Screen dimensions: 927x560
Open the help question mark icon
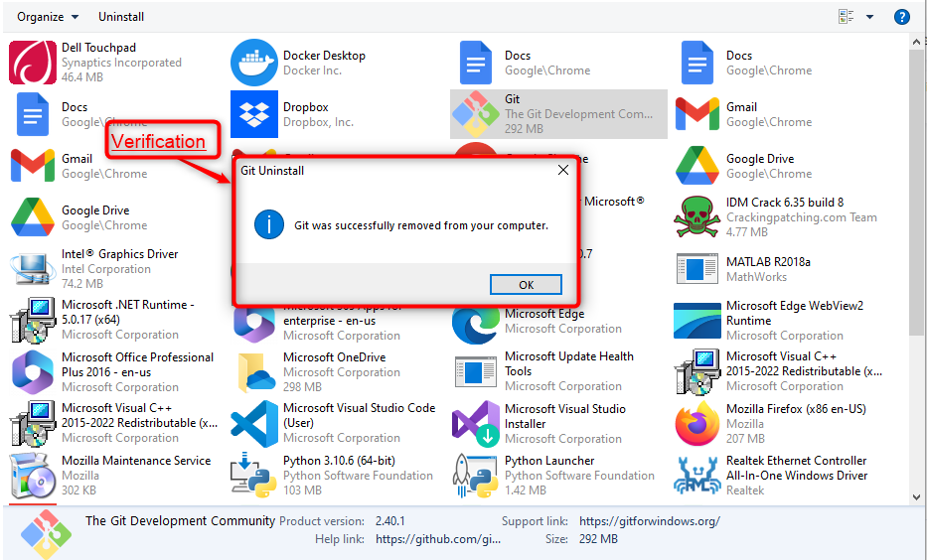901,17
